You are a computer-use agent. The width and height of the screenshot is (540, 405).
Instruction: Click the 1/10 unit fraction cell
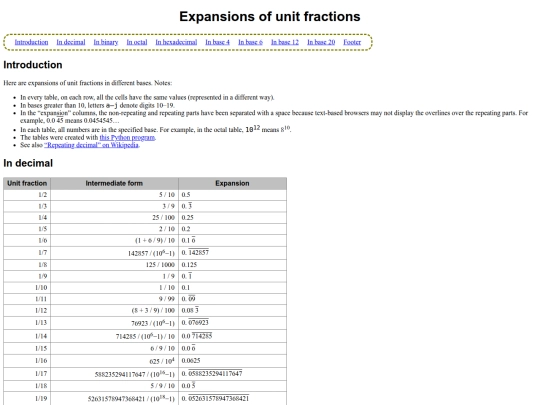click(27, 288)
